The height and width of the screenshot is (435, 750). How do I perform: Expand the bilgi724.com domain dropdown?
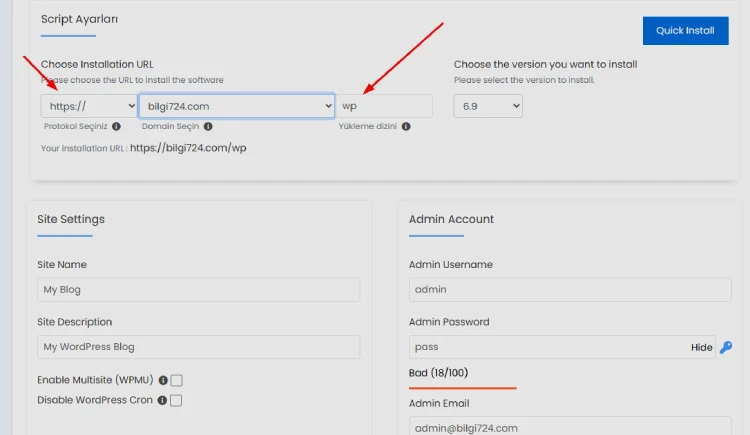pos(236,106)
